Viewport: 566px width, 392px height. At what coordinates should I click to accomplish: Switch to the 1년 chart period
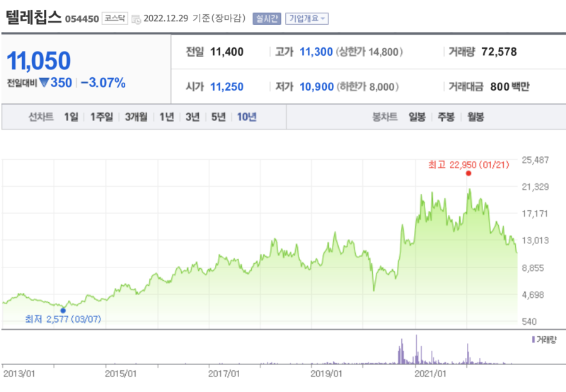click(167, 117)
